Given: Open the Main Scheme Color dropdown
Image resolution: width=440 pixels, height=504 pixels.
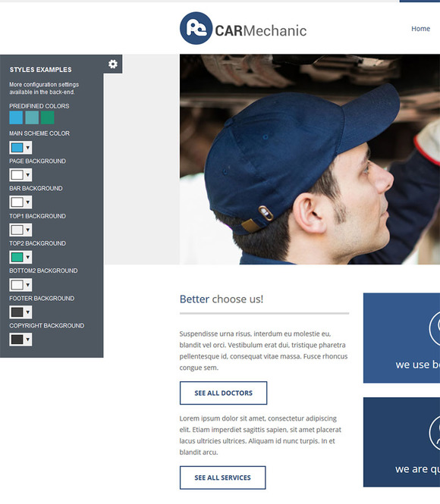Looking at the screenshot, I should (20, 148).
